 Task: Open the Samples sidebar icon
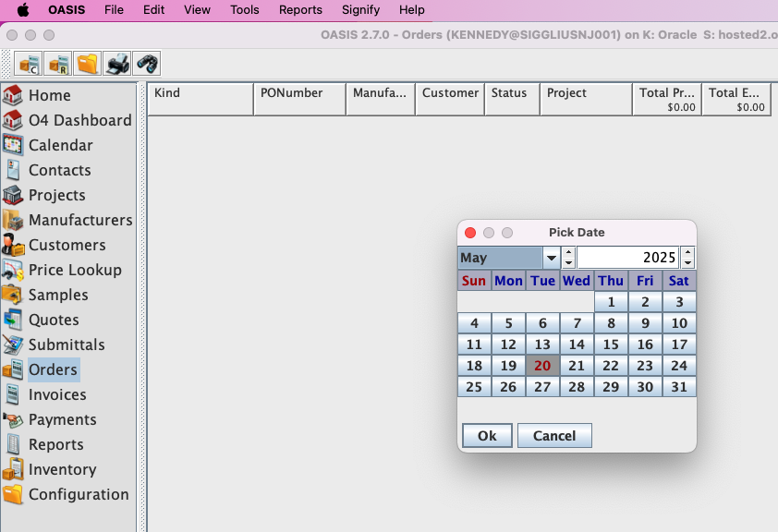coord(12,295)
